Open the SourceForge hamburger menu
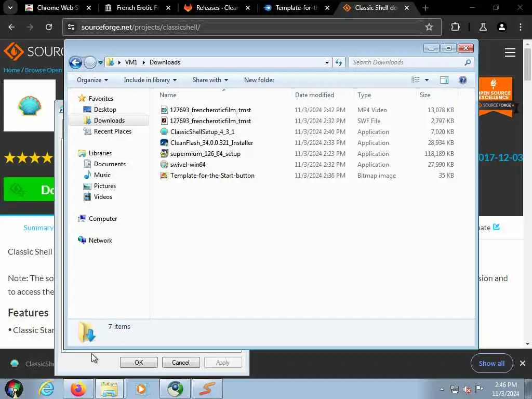This screenshot has width=532, height=399. 510,52
